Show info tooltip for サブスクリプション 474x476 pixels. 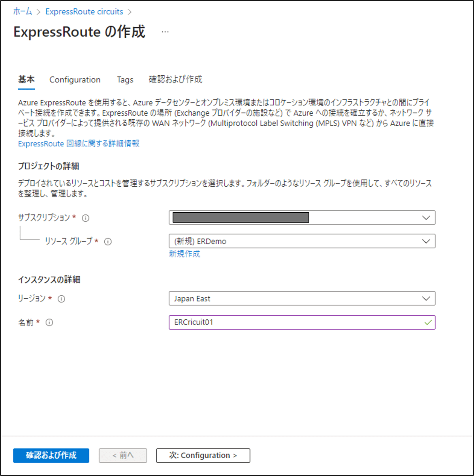[x=86, y=218]
